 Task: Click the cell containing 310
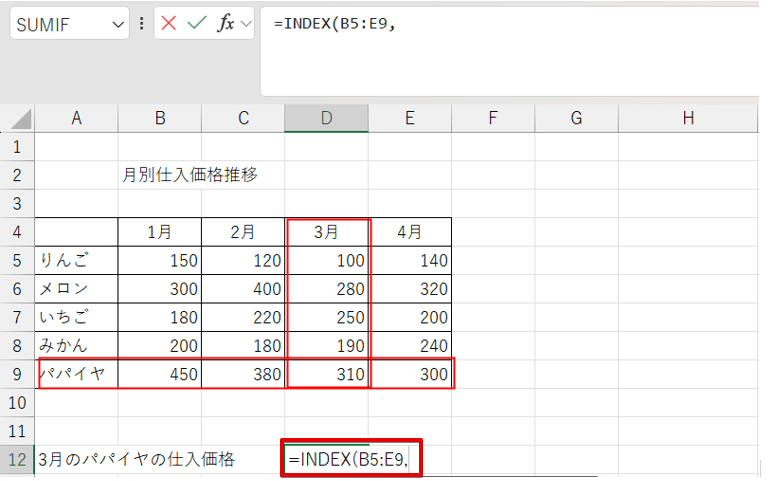pos(326,374)
